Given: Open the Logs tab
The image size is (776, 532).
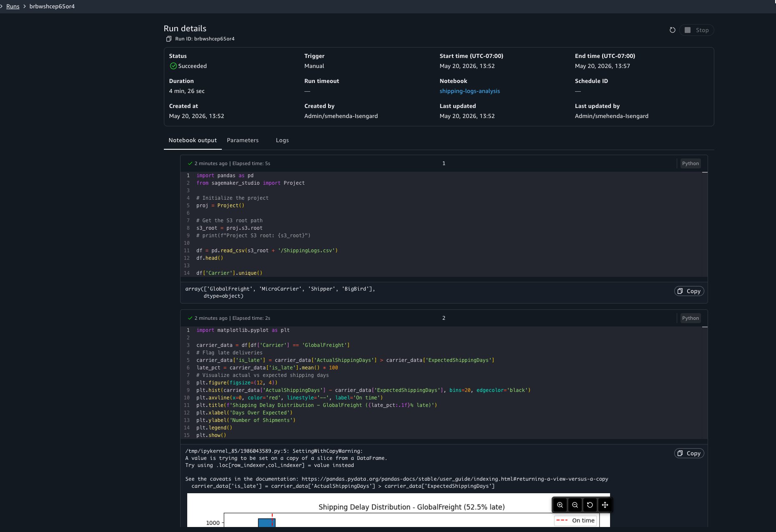Looking at the screenshot, I should [282, 140].
